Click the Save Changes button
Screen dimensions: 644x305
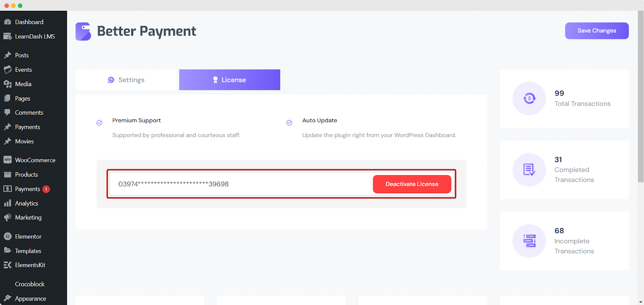597,31
